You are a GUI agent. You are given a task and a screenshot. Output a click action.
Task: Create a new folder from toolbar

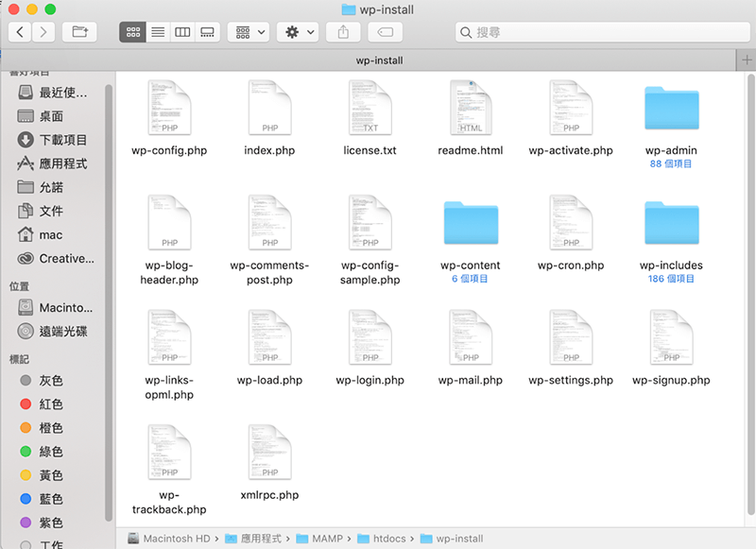79,32
